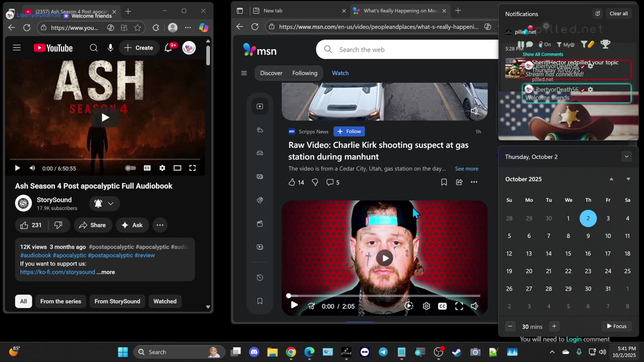Viewport: 644px width, 362px height.
Task: Increase focus time with plus button
Action: [554, 326]
